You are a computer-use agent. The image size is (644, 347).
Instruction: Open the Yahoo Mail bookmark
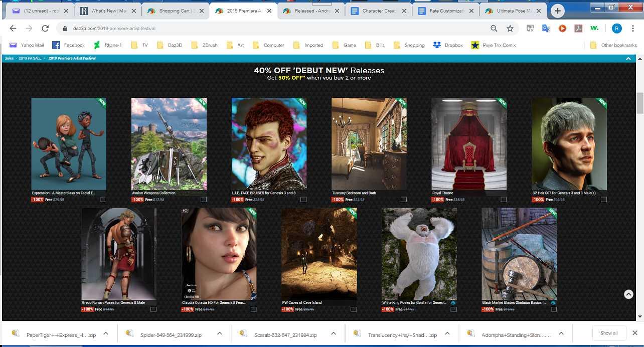tap(27, 45)
